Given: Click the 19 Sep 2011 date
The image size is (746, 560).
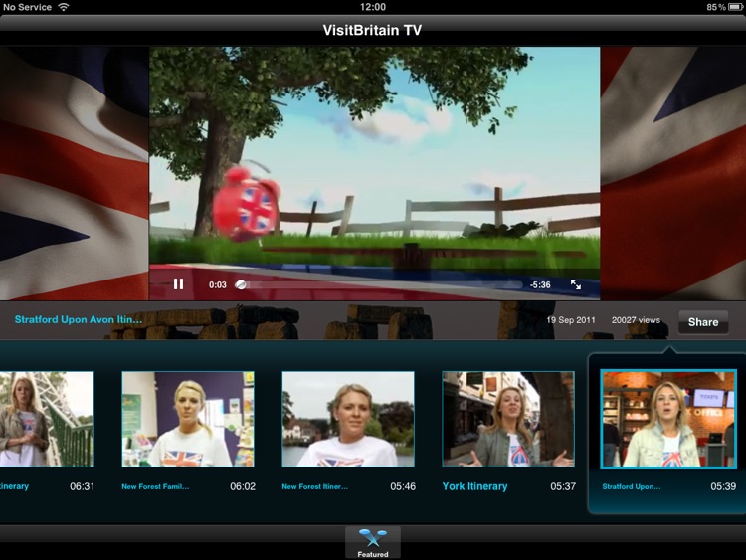Looking at the screenshot, I should pyautogui.click(x=571, y=320).
